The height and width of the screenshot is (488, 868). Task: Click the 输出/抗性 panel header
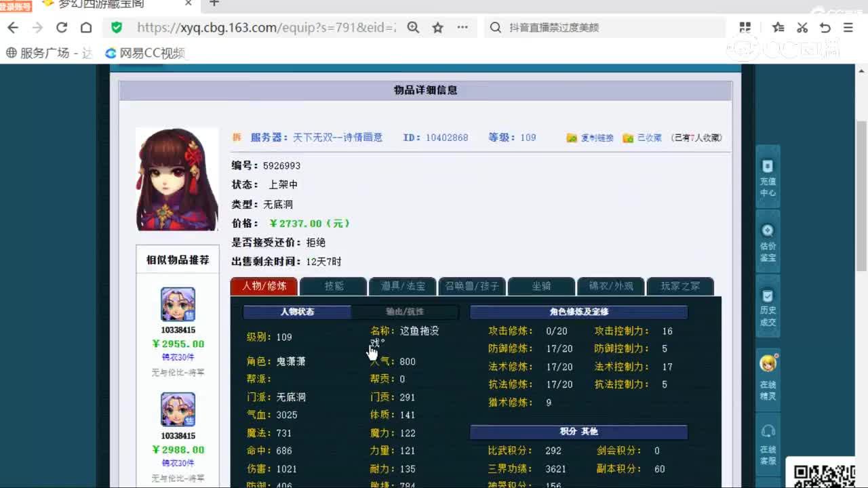pyautogui.click(x=405, y=312)
